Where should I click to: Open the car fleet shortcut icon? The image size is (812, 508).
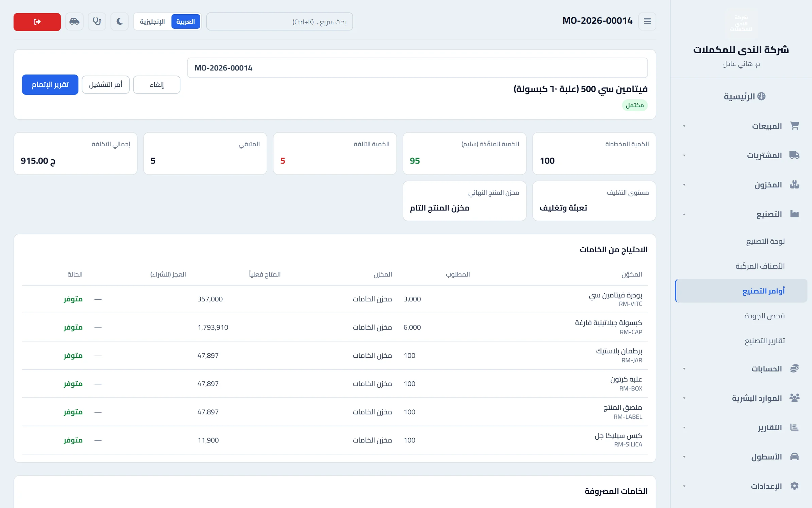[x=74, y=22]
